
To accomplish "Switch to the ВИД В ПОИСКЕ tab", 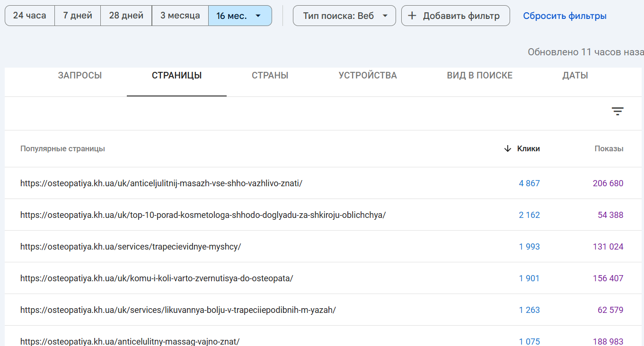I will coord(480,76).
